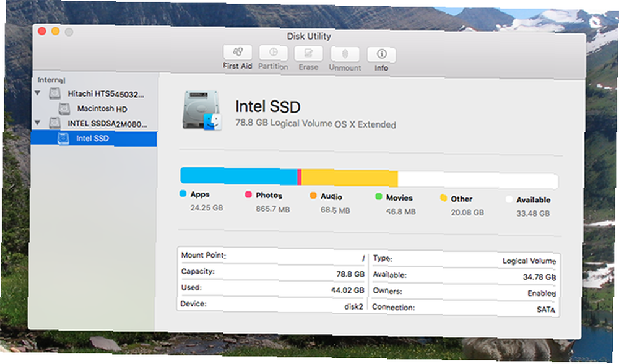Click the 78.8 GB Logical Volume subtitle
Image resolution: width=619 pixels, height=364 pixels.
[x=316, y=124]
